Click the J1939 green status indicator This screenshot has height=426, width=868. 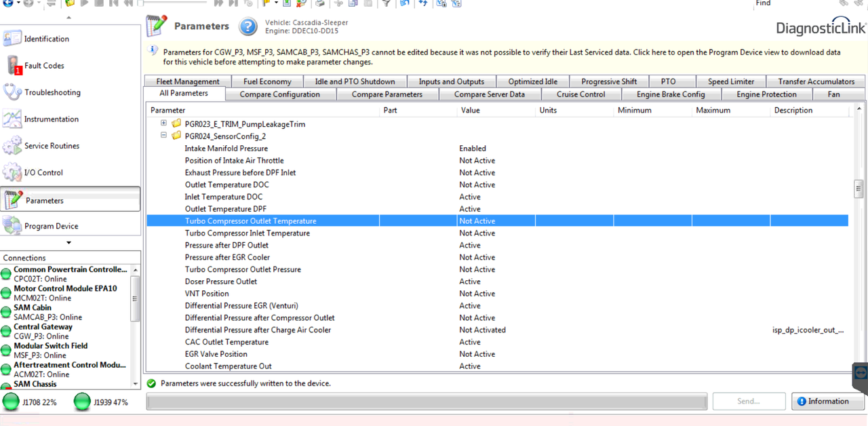point(82,402)
